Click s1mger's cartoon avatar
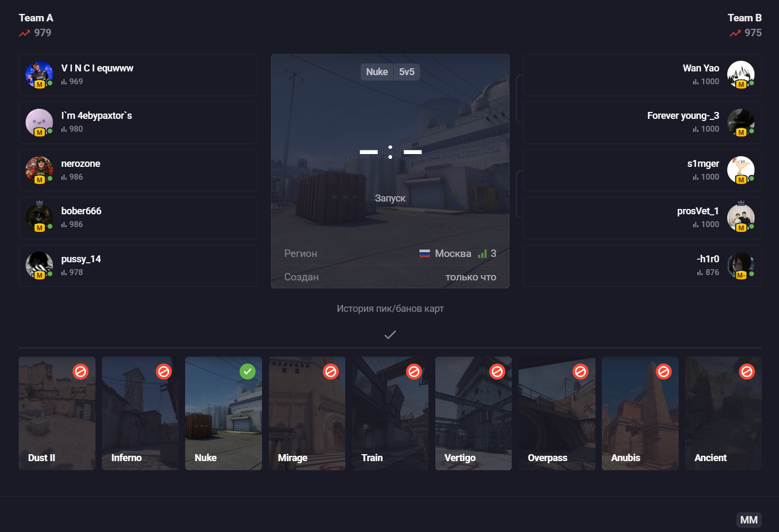The height and width of the screenshot is (532, 779). (741, 170)
